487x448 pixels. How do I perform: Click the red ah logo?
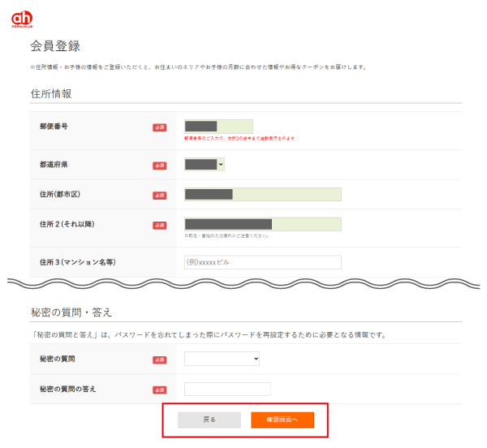[22, 19]
